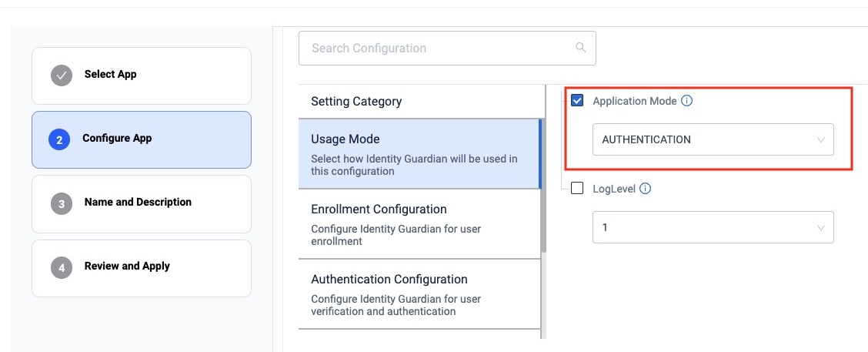Click the Application Mode info icon
Screen dimensions: 868x352
pyautogui.click(x=687, y=101)
